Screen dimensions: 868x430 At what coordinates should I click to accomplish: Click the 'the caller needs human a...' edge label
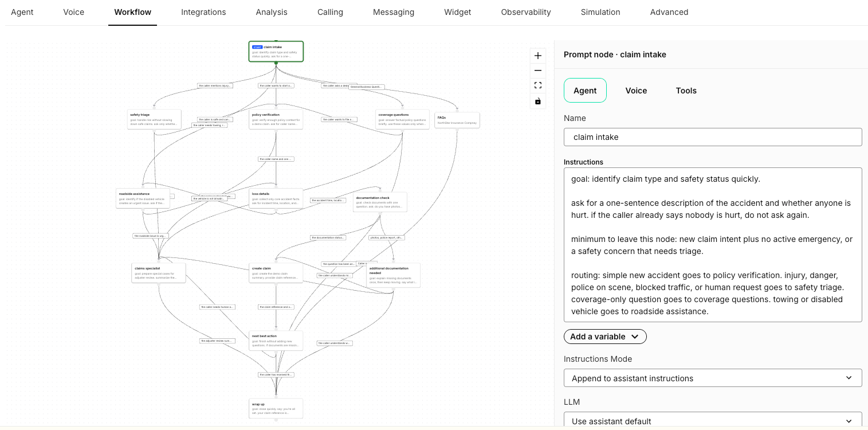217,307
